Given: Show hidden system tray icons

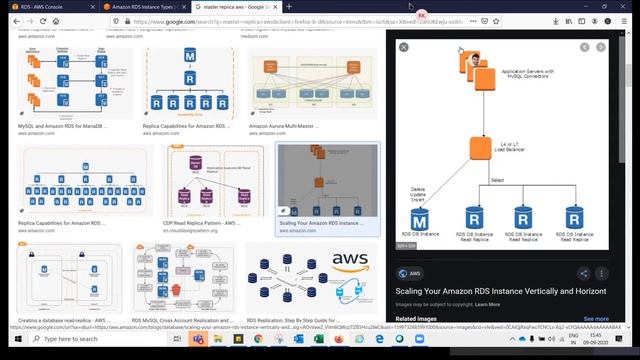Looking at the screenshot, I should point(512,339).
